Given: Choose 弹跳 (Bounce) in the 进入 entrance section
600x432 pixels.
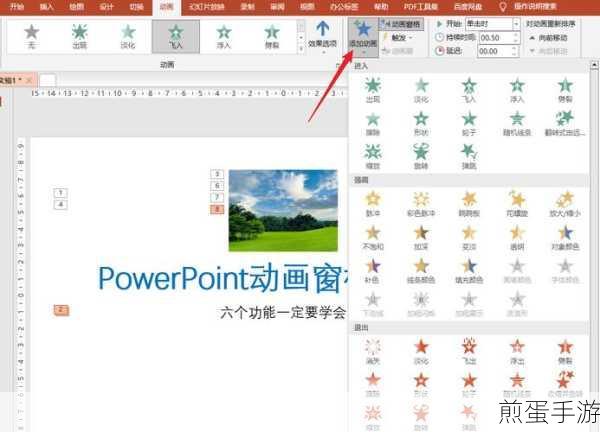Looking at the screenshot, I should 469,156.
